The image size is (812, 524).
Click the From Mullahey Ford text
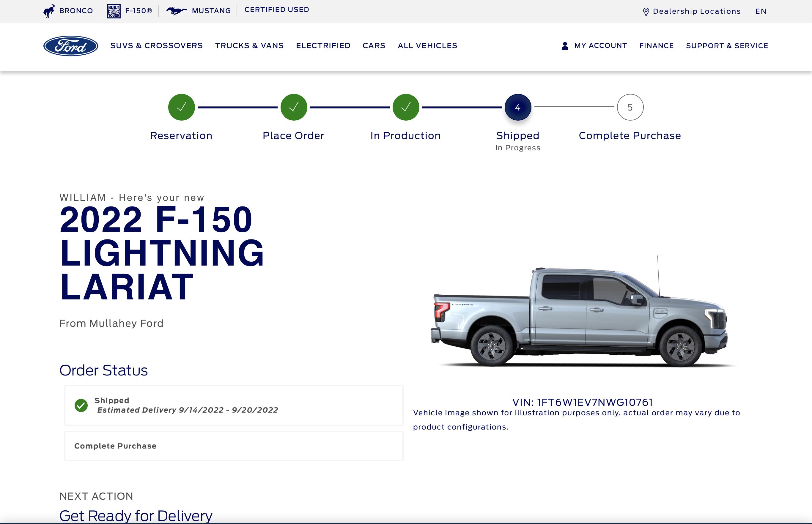click(x=111, y=323)
